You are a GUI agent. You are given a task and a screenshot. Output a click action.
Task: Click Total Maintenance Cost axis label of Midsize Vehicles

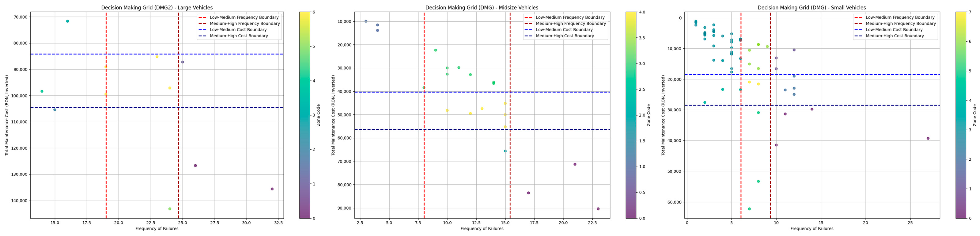coord(333,115)
